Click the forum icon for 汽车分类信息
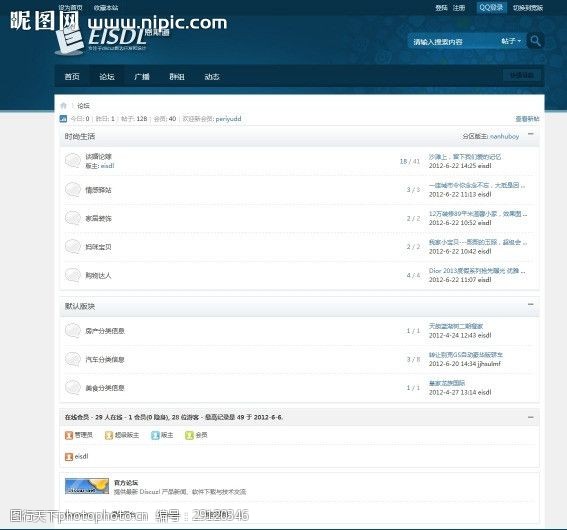The width and height of the screenshot is (567, 530). (x=73, y=359)
